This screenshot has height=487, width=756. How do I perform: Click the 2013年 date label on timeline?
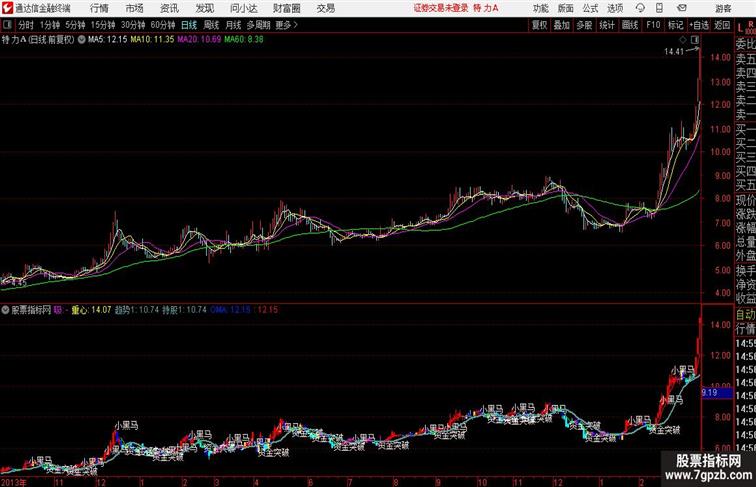pos(14,482)
